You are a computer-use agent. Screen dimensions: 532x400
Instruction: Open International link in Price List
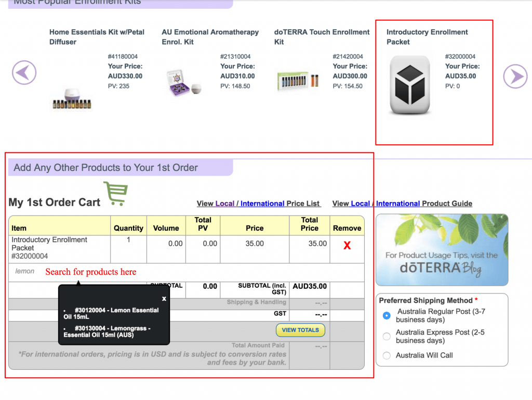click(262, 204)
